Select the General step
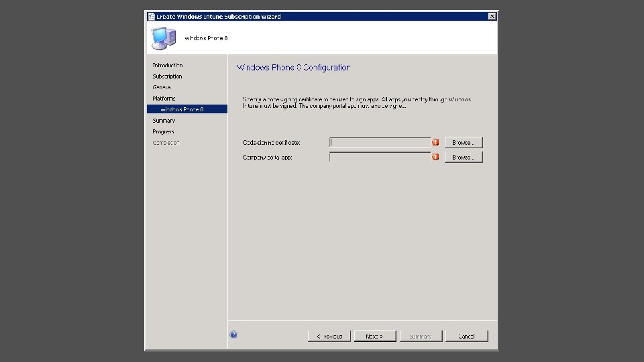Viewport: 644px width, 362px height. click(162, 87)
